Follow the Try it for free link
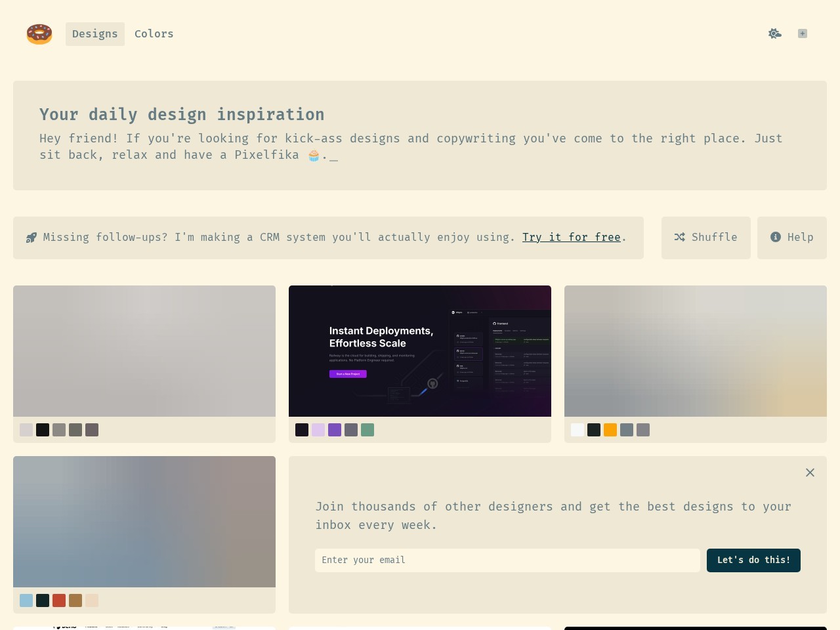 pyautogui.click(x=572, y=238)
